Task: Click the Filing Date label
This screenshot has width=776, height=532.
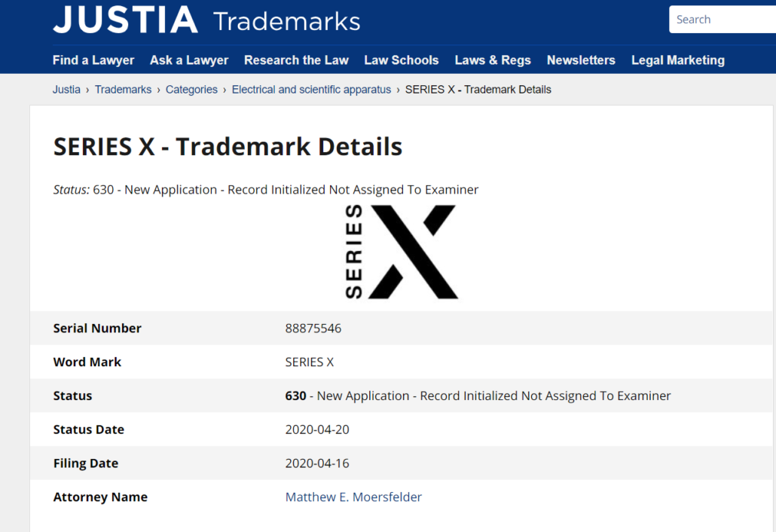Action: (86, 463)
